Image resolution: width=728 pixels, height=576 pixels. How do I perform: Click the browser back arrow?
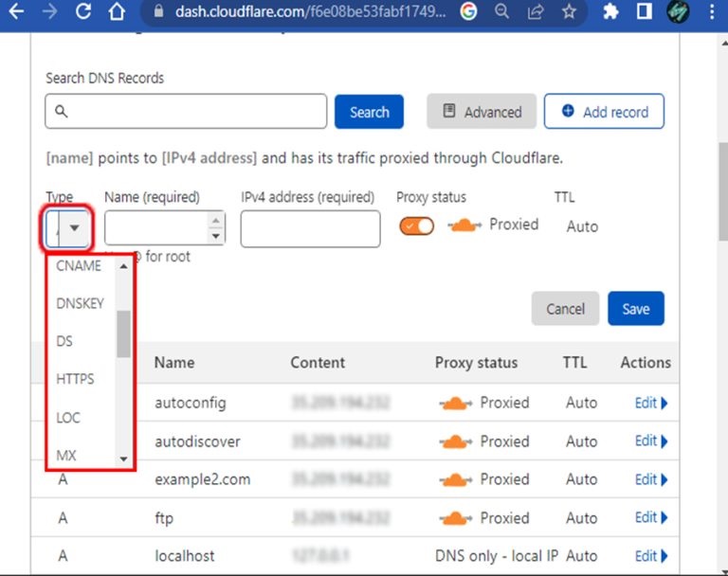click(16, 13)
